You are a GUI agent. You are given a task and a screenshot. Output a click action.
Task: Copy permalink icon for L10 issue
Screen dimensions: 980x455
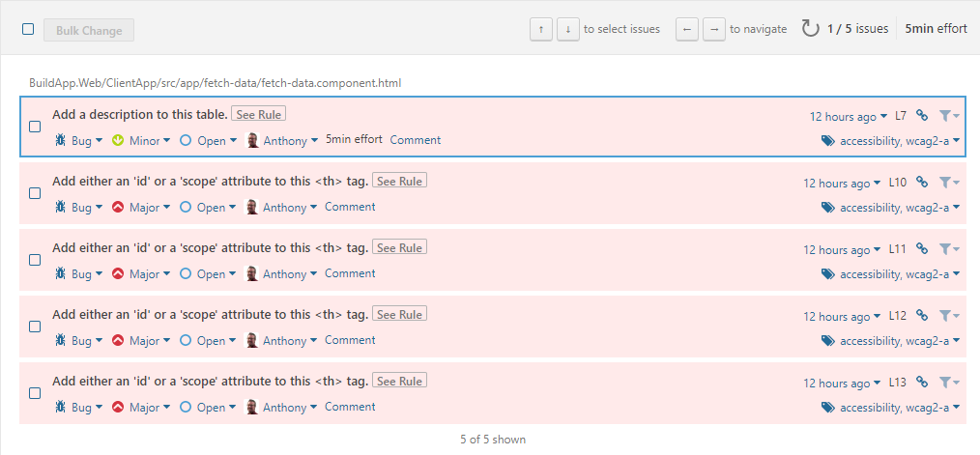point(922,182)
